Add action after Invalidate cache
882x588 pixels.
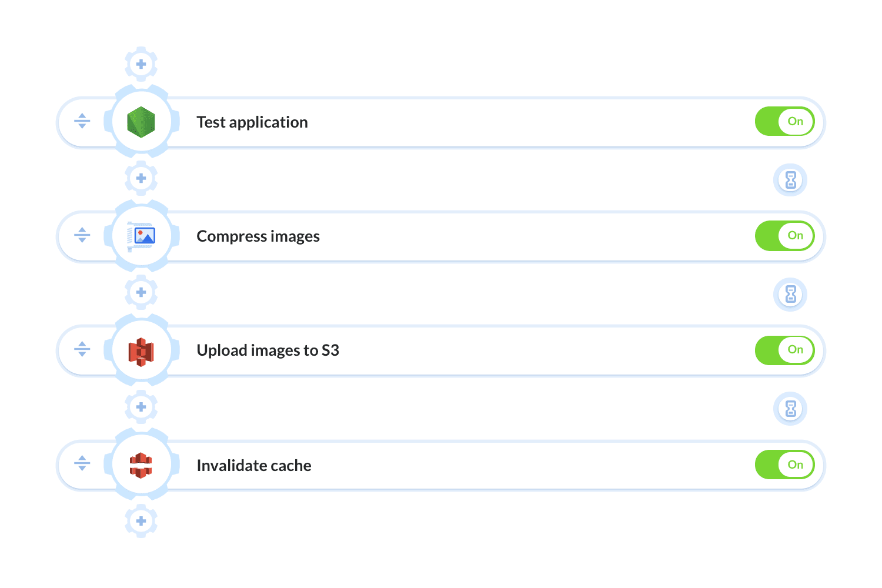[x=141, y=521]
